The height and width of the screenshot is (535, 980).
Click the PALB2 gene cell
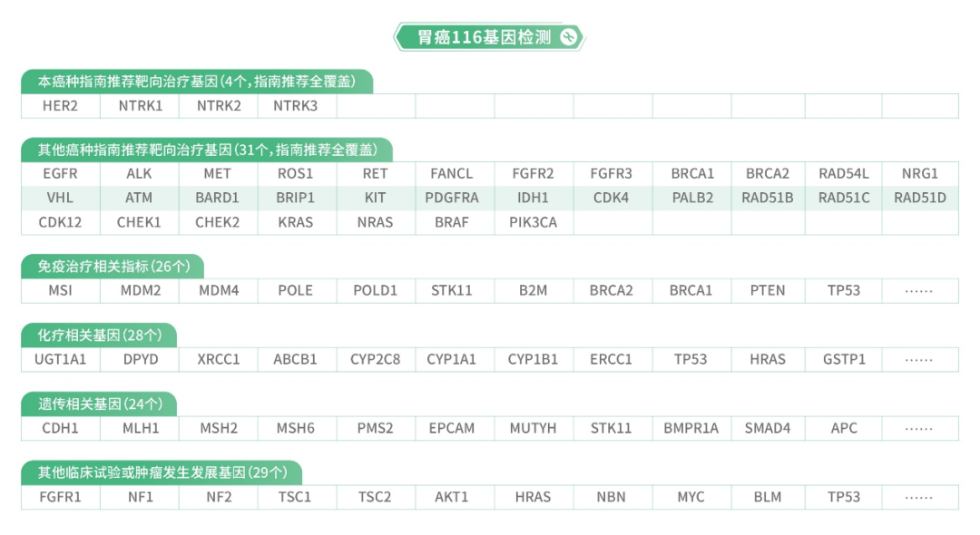click(x=691, y=198)
